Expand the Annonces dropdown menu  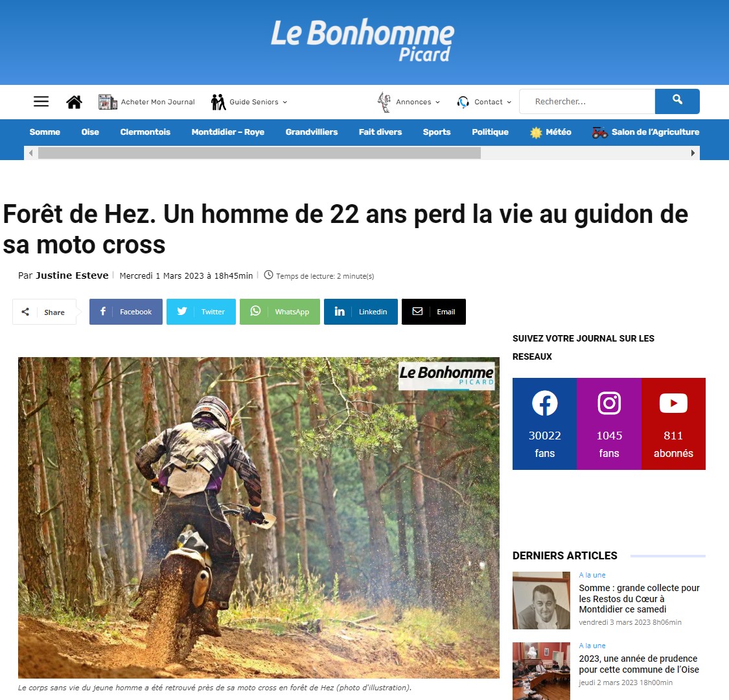(x=409, y=102)
